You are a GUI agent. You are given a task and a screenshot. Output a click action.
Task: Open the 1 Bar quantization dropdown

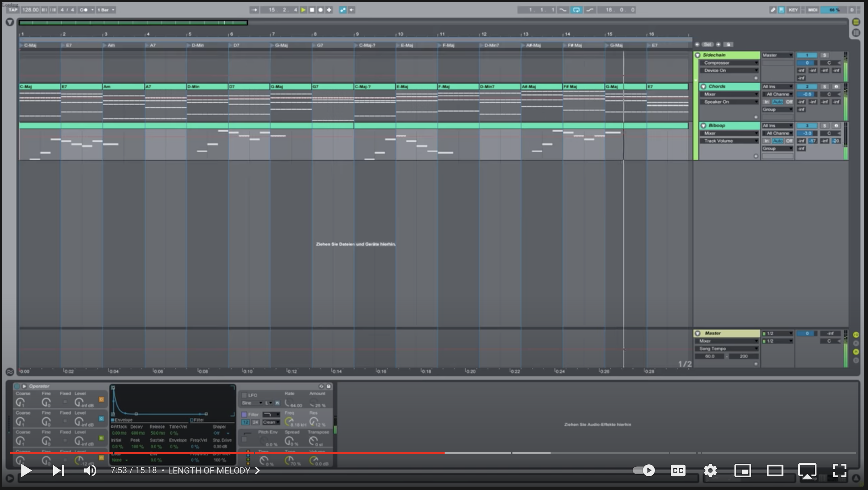tap(106, 10)
